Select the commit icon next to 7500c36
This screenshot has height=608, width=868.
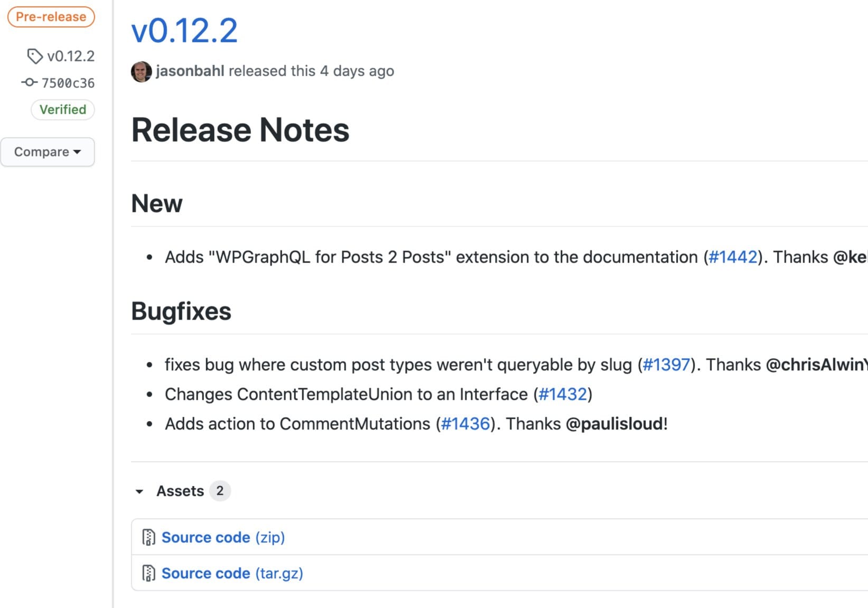(29, 83)
